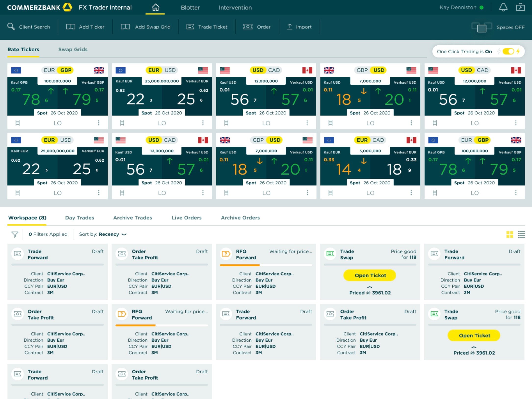Open ladder icon on first EUR GBP ticker
Viewport: 532px width, 399px height.
pos(17,123)
